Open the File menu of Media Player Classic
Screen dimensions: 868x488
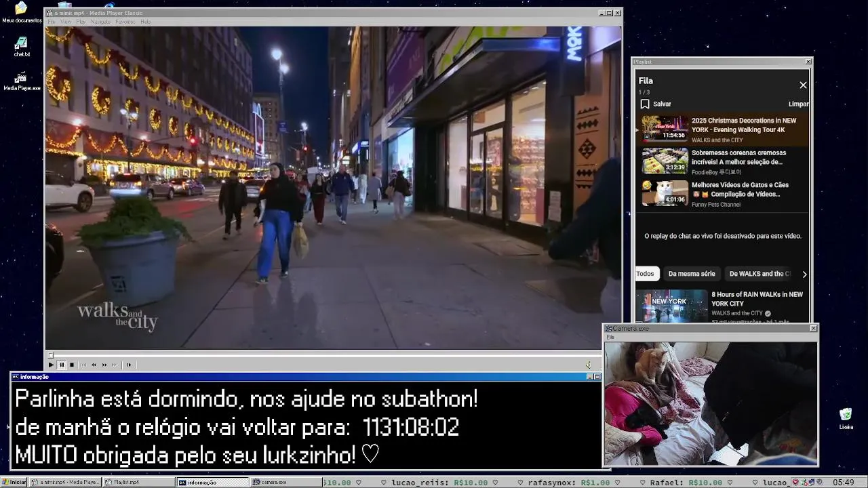pyautogui.click(x=52, y=22)
